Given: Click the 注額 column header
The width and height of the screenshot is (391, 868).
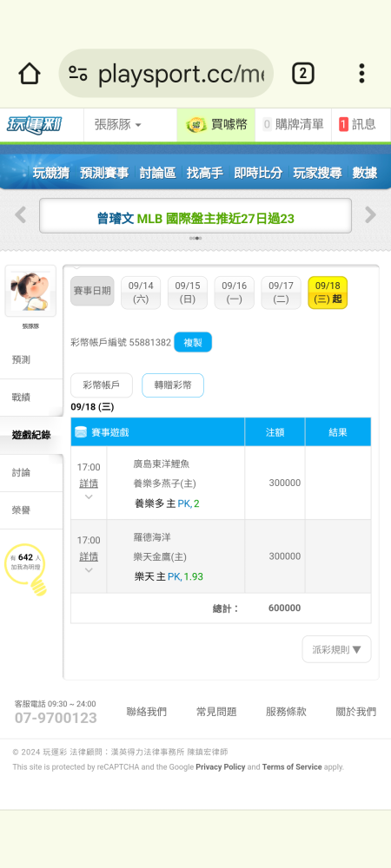Looking at the screenshot, I should click(275, 432).
